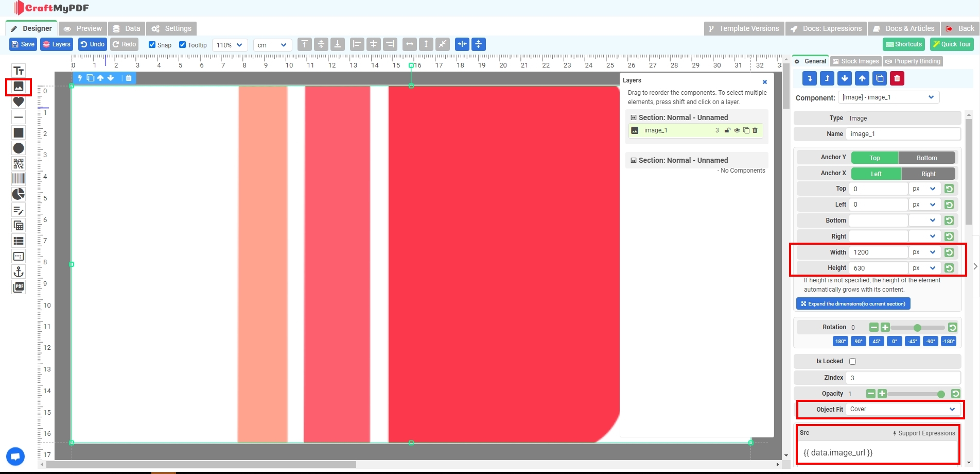
Task: Click Expand the dimensions button
Action: (853, 304)
